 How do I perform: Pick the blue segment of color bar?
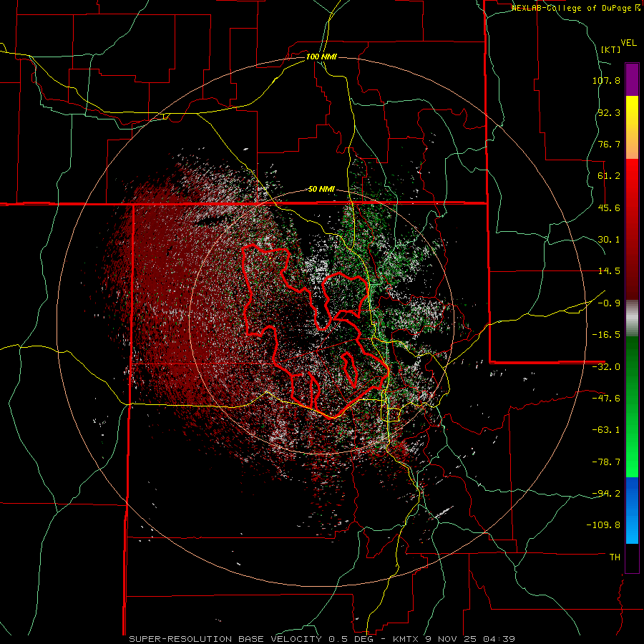click(x=632, y=510)
